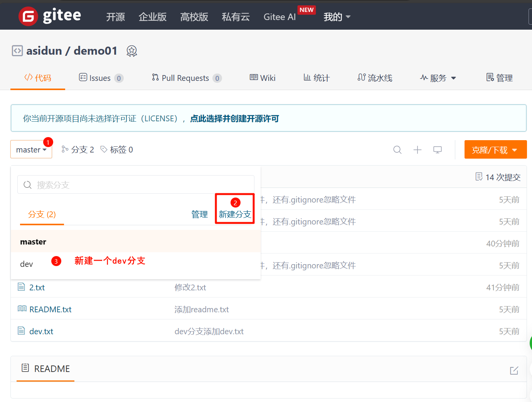Screen dimensions: 532x402
Task: Click 高校版 in the top navigation
Action: tap(194, 17)
